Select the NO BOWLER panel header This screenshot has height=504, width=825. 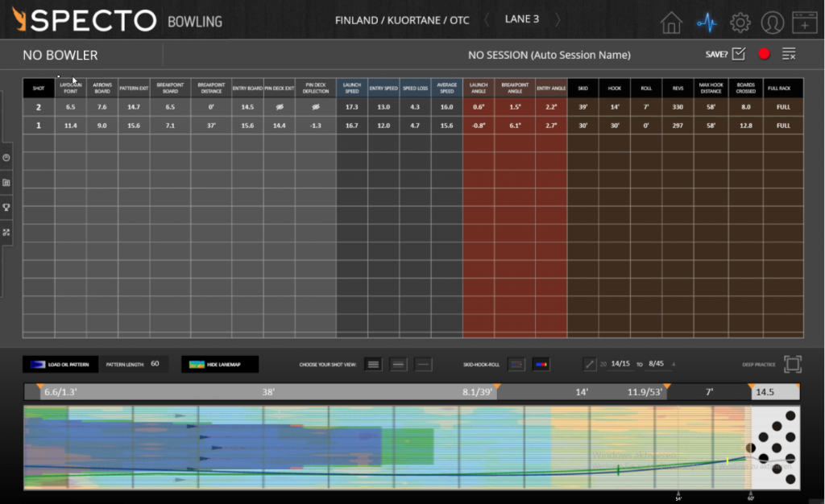coord(60,56)
